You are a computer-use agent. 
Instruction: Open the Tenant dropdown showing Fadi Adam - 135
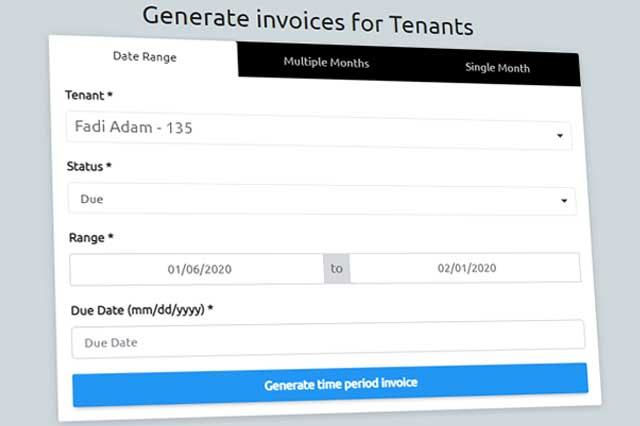click(319, 131)
